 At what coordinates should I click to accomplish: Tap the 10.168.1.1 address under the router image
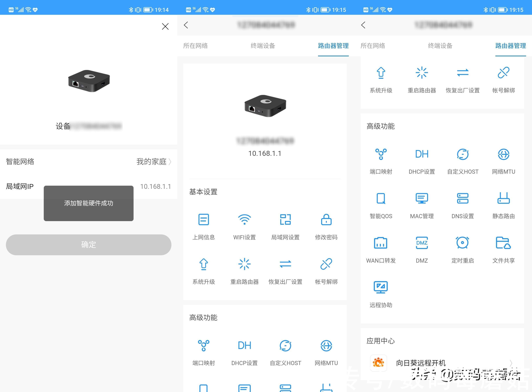click(265, 153)
